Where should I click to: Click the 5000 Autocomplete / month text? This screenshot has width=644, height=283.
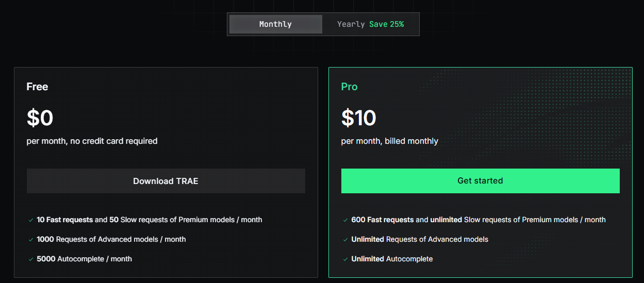pos(84,259)
